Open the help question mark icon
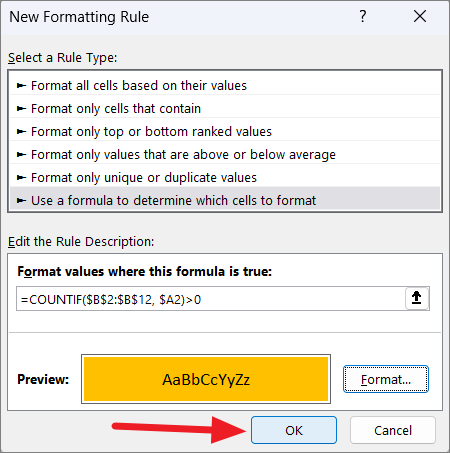The width and height of the screenshot is (450, 453). coord(363,16)
